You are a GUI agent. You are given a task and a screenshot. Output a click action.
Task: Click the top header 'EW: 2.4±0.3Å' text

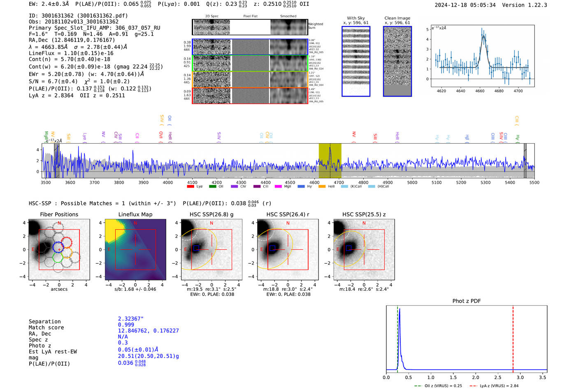(x=49, y=4)
